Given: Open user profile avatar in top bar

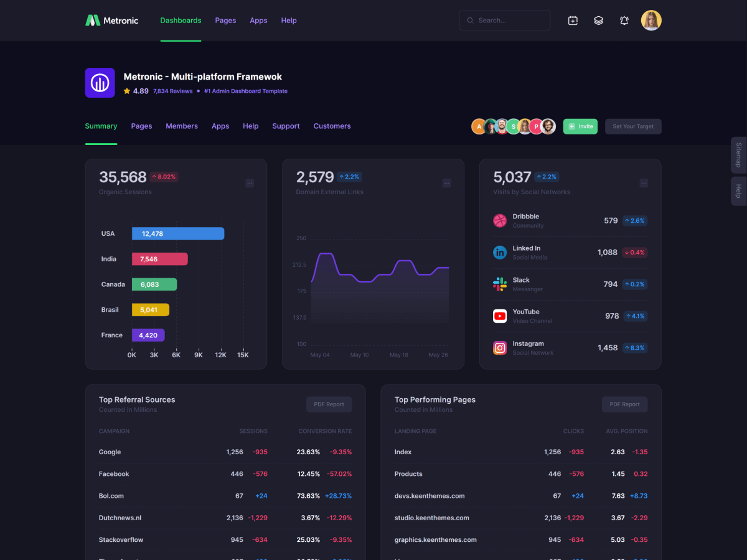Looking at the screenshot, I should pyautogui.click(x=651, y=21).
